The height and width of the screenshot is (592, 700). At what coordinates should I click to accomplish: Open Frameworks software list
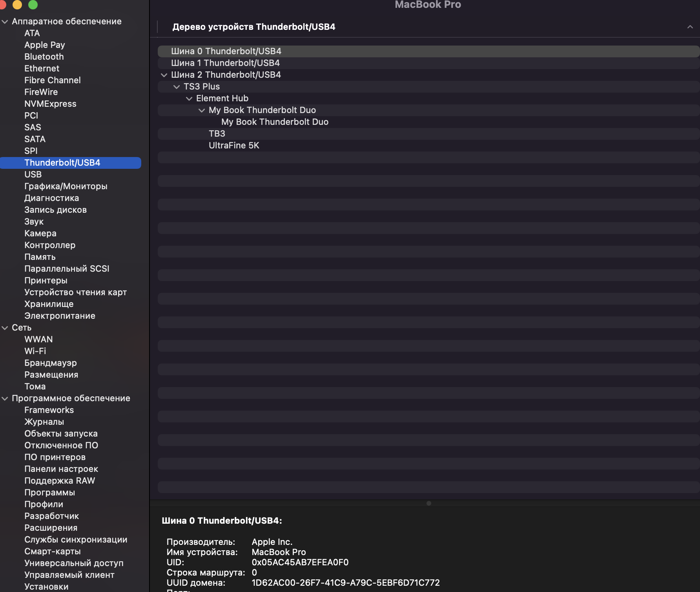pos(49,410)
